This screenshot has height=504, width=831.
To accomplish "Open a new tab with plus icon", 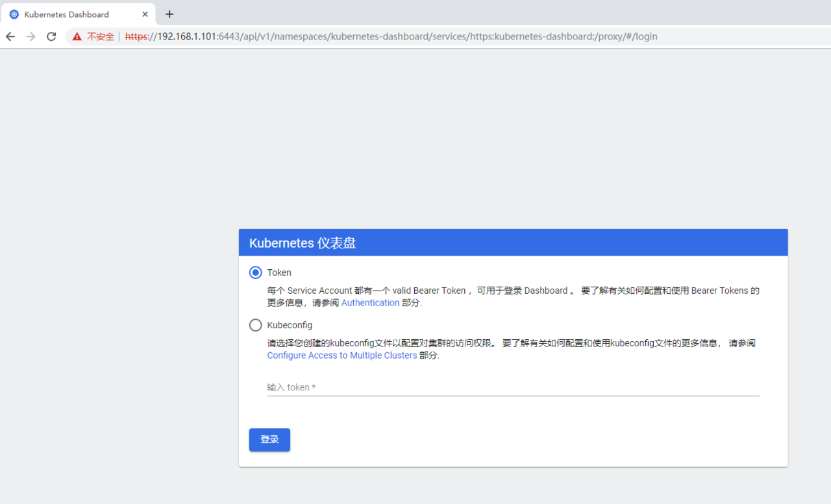I will 169,14.
